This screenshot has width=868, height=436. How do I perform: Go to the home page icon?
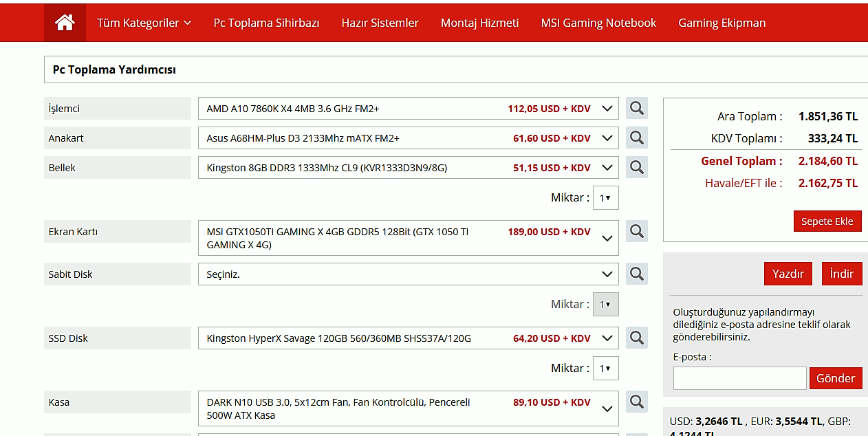click(65, 23)
